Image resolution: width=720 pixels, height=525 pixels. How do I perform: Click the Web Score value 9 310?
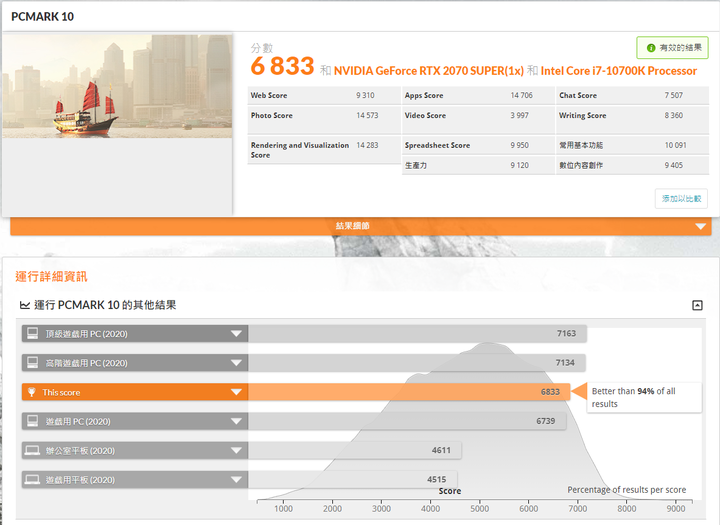[x=365, y=96]
